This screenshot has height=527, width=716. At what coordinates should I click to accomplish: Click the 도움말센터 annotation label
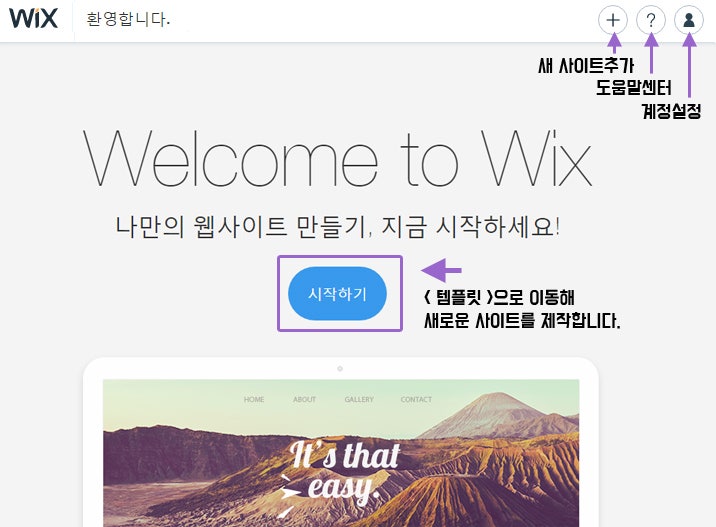633,87
